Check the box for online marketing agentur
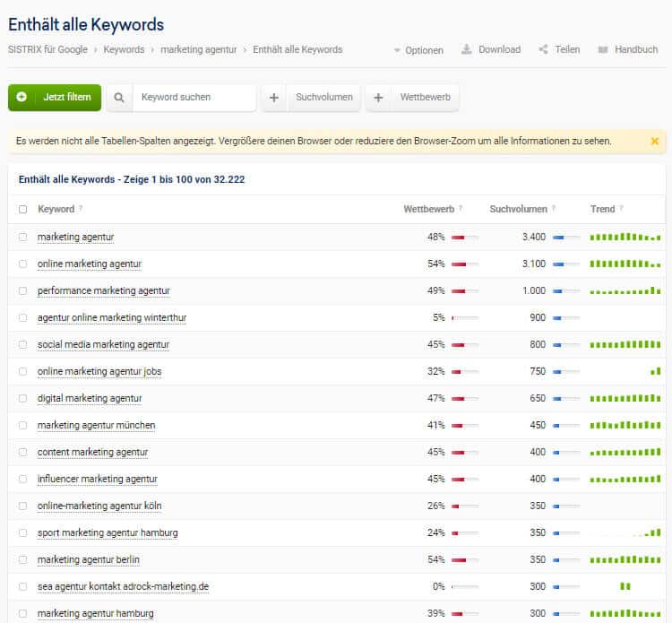Screen dimensions: 672x623 pyautogui.click(x=22, y=264)
